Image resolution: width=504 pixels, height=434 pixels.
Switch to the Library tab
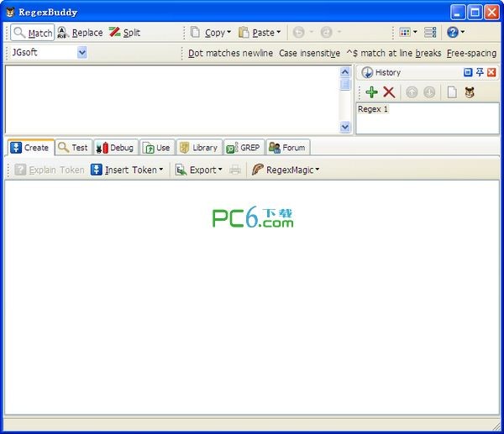coord(199,148)
